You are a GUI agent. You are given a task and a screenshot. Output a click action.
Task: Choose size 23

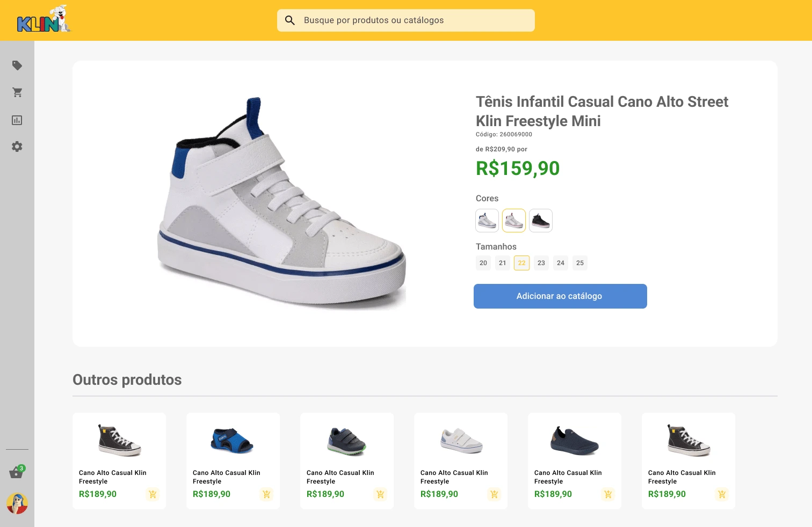tap(541, 263)
